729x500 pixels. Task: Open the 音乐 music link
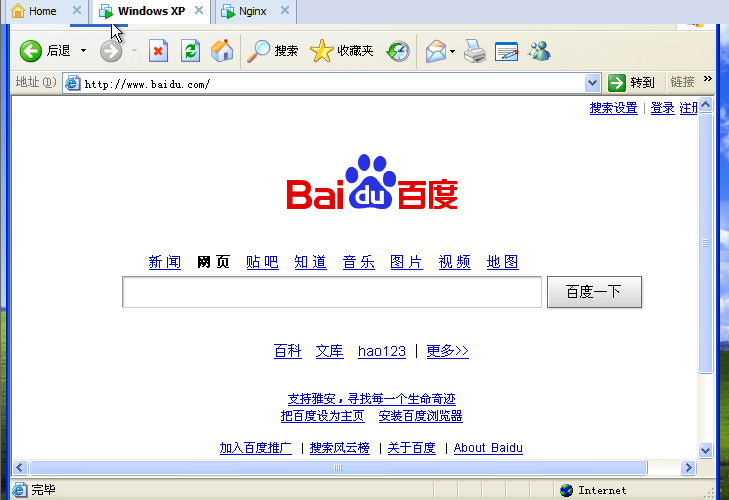(x=358, y=262)
